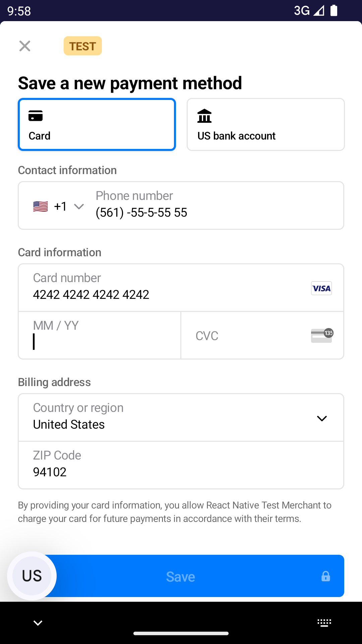362x644 pixels.
Task: Tap the credit card icon in the Card tab
Action: [x=36, y=116]
